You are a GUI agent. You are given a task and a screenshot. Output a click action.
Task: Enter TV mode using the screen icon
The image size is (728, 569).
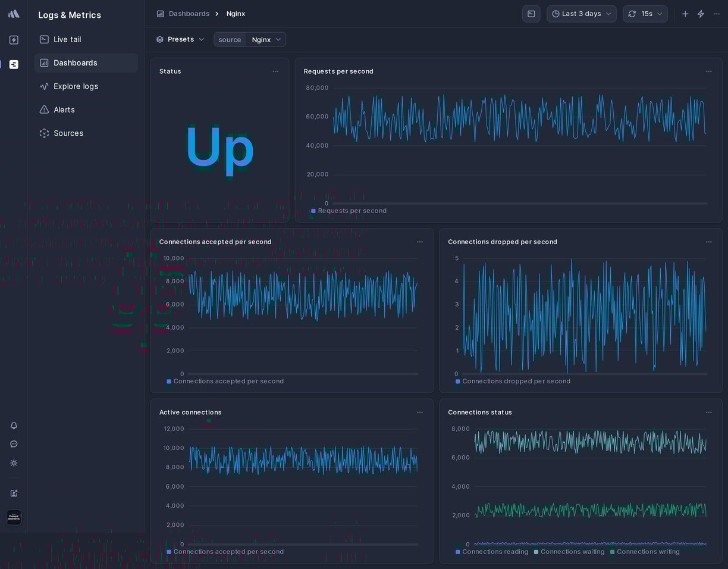[531, 14]
